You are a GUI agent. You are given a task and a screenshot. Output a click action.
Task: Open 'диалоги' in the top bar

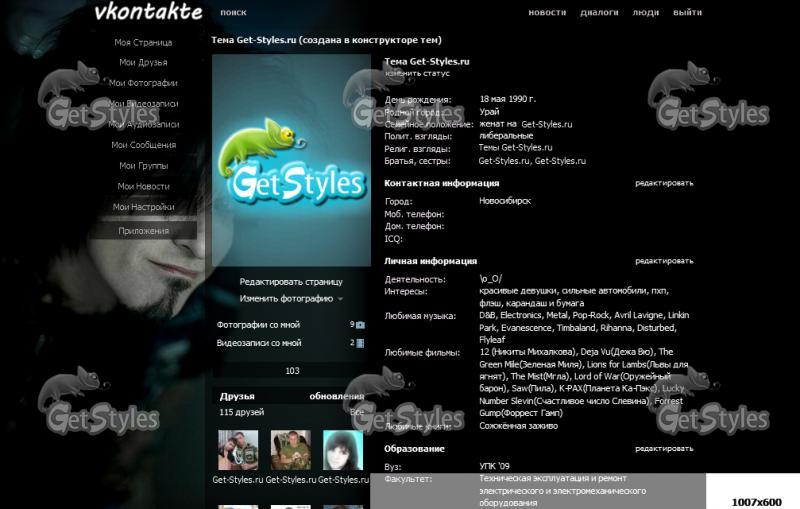coord(599,13)
